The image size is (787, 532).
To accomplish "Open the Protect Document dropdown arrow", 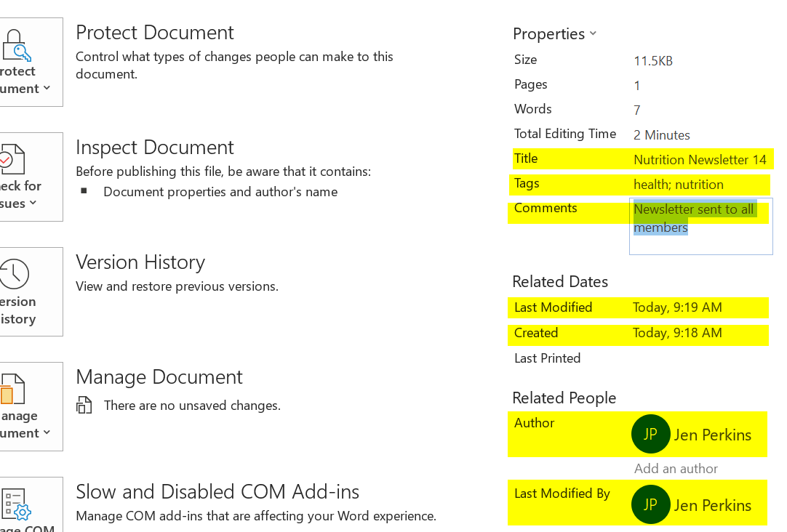I will click(x=47, y=89).
